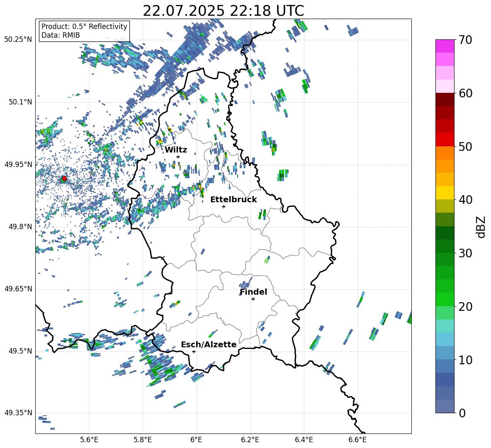Click the Product: 0.5° Reflectivity text

click(x=84, y=27)
